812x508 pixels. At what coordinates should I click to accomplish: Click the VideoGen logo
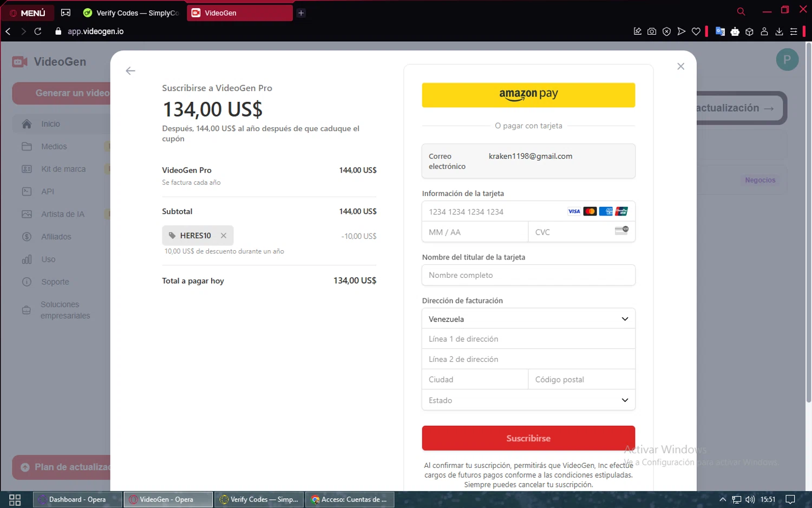49,62
